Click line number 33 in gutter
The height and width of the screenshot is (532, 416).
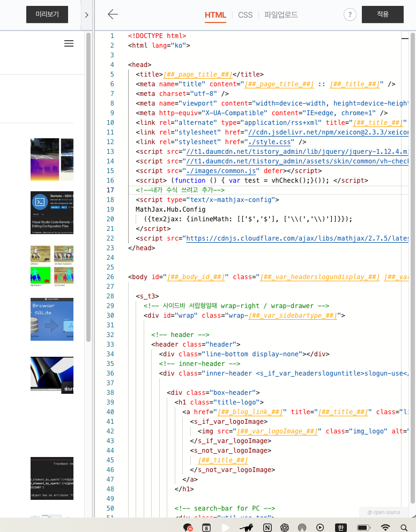pos(110,344)
